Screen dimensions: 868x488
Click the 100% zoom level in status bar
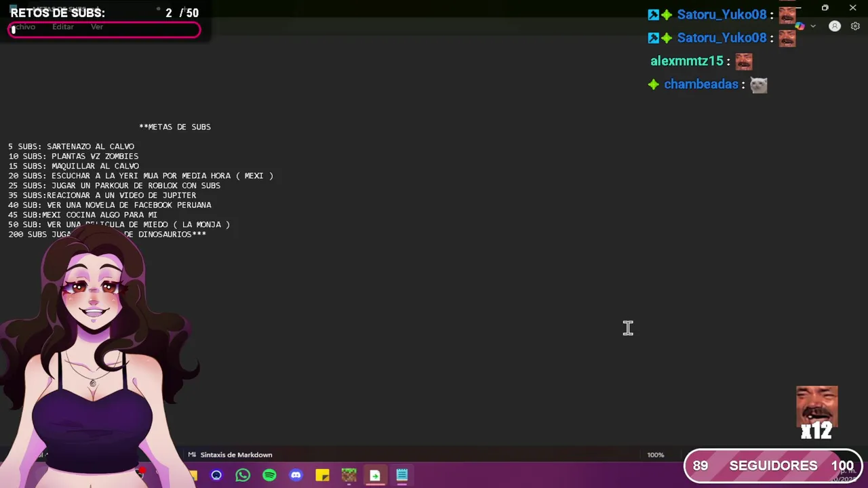(656, 455)
